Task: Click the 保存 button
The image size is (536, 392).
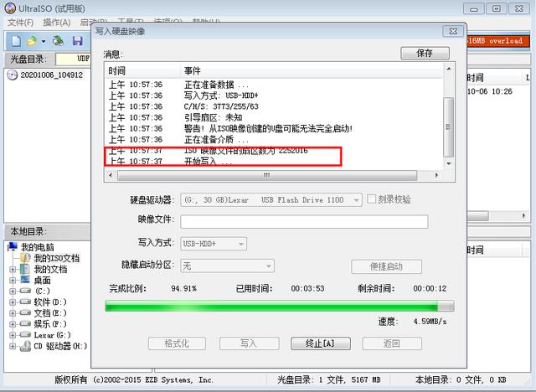Action: 425,53
